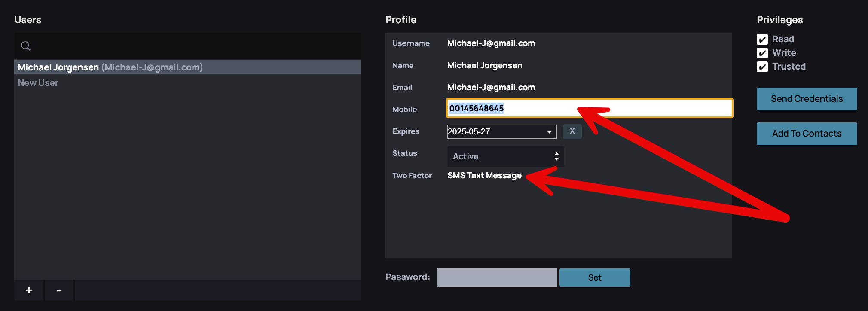Viewport: 868px width, 311px height.
Task: Click the minus icon to remove user
Action: [59, 290]
